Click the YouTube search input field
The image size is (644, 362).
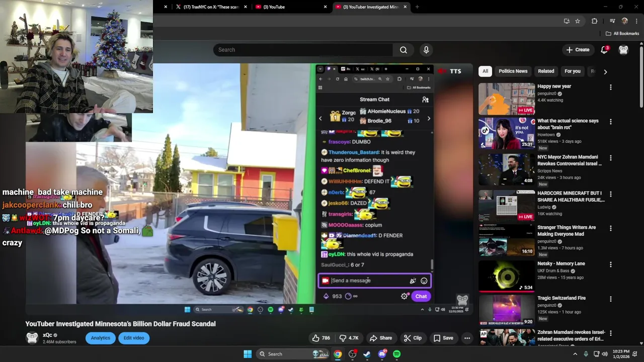(303, 50)
